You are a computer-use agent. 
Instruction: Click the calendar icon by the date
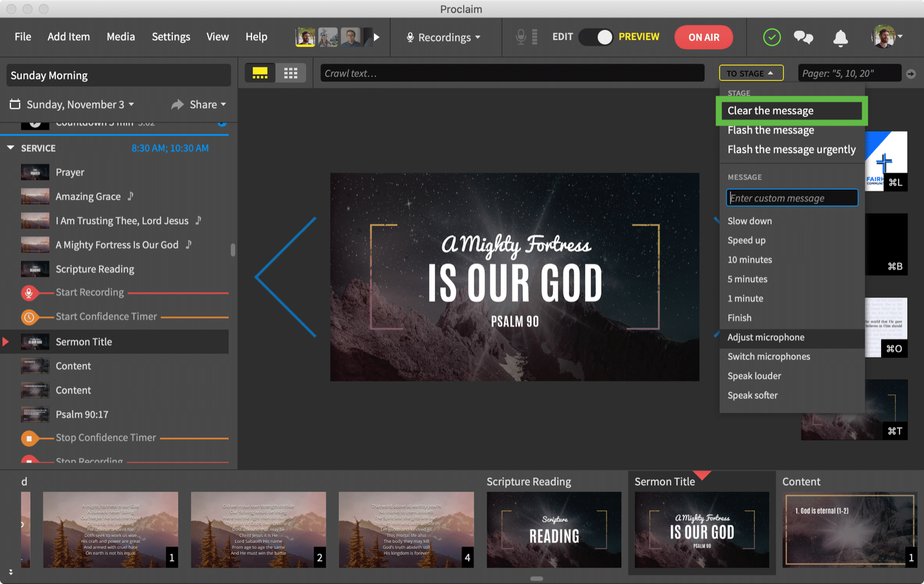point(15,104)
